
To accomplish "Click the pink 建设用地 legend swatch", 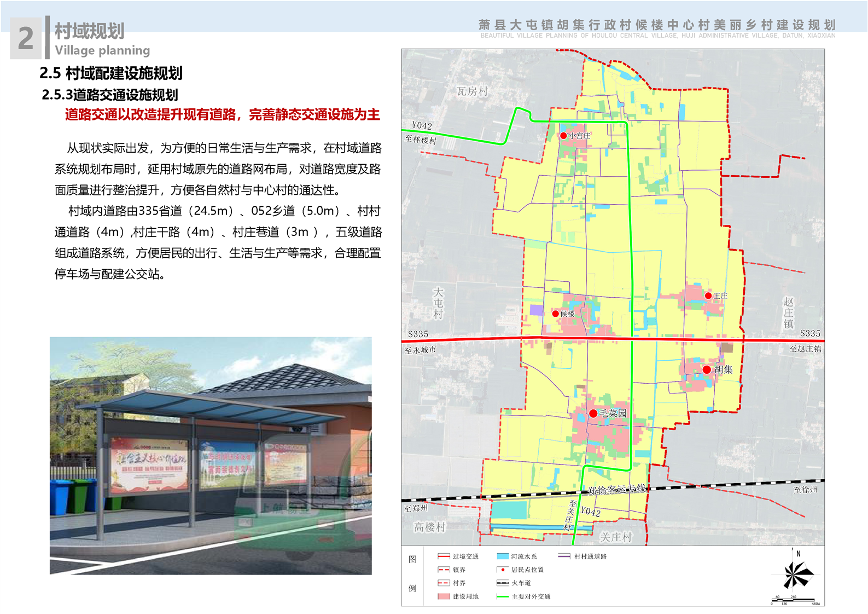I will click(x=444, y=596).
